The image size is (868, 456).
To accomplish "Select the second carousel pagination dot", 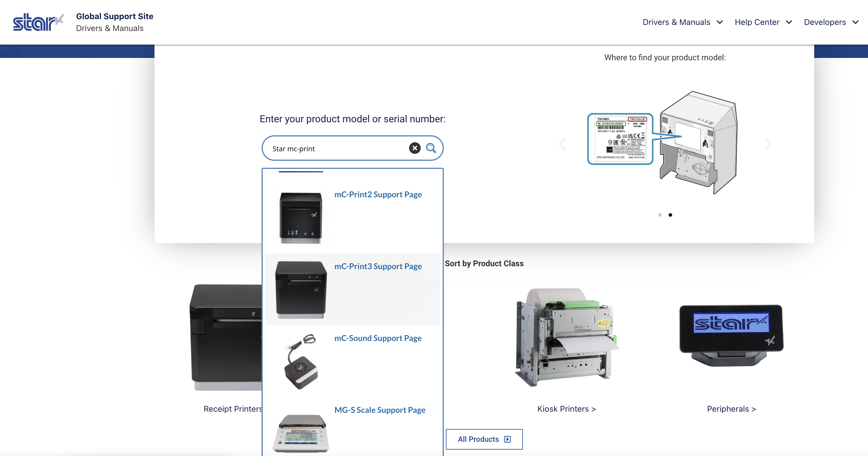I will click(x=671, y=215).
